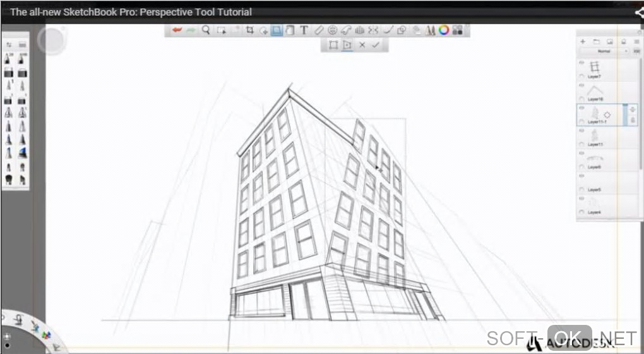
Task: Add a layer group folder icon
Action: click(x=596, y=42)
